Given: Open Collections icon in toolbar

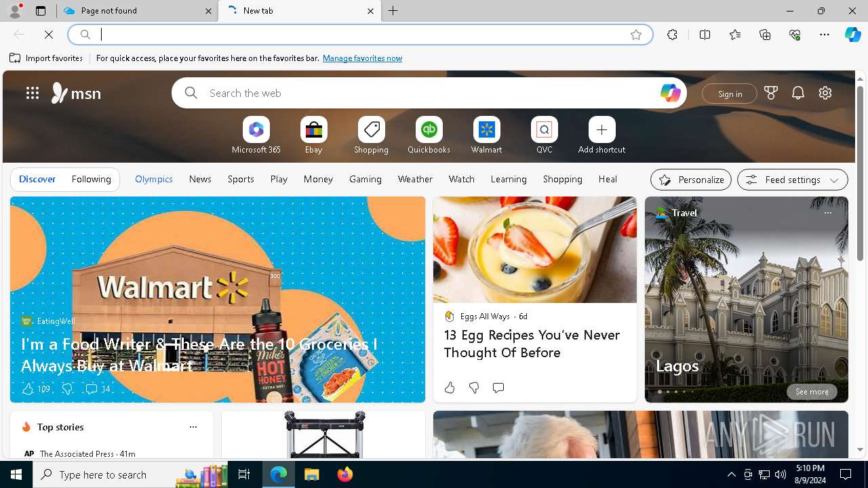Looking at the screenshot, I should [765, 35].
